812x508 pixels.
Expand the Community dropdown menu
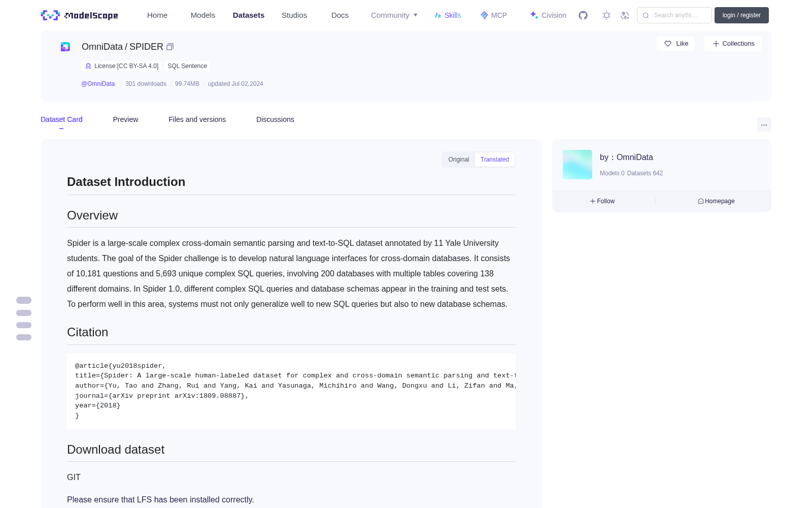394,15
